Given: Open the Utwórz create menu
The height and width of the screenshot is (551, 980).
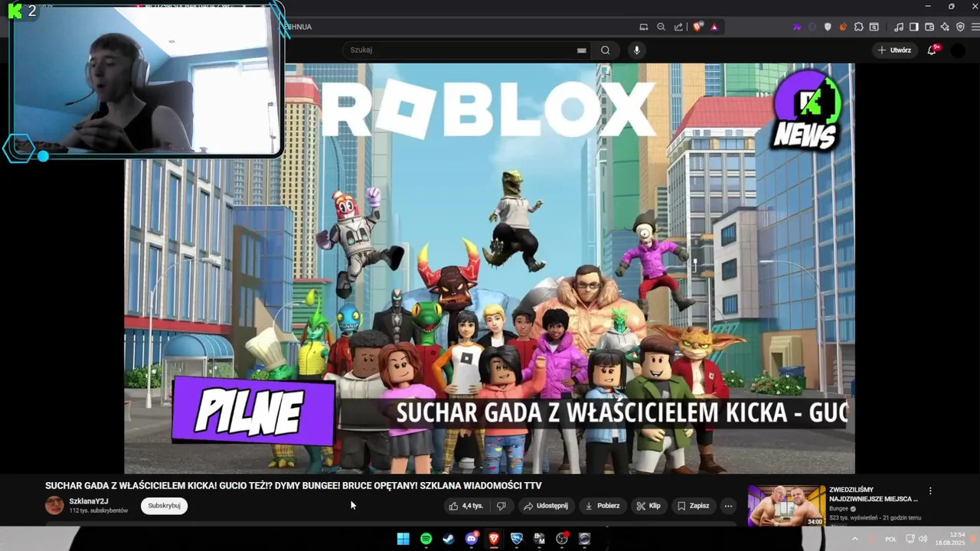Looking at the screenshot, I should 895,50.
